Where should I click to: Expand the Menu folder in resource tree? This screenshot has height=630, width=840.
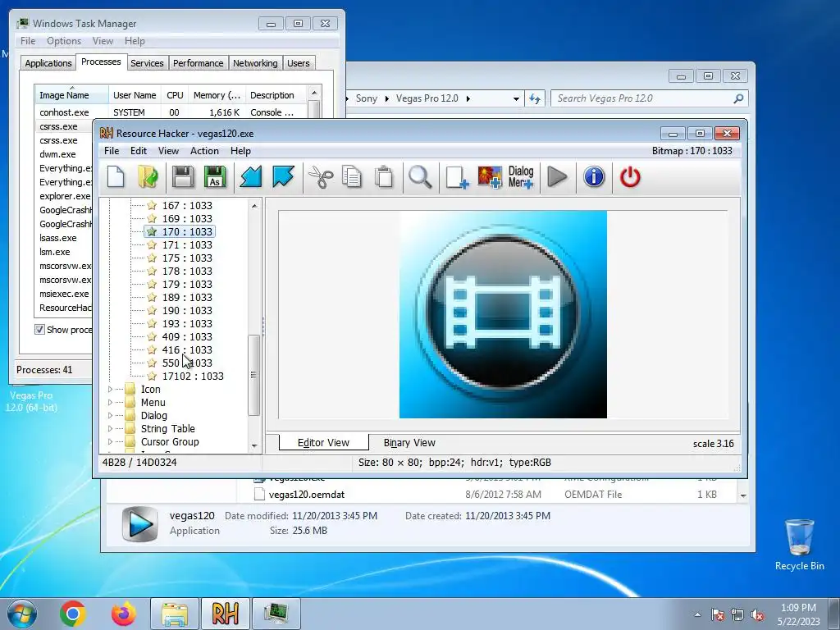[111, 402]
